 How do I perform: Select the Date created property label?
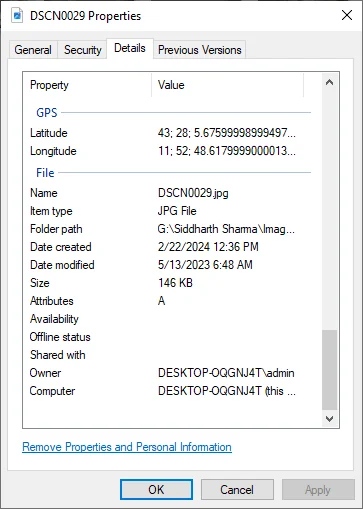point(61,247)
